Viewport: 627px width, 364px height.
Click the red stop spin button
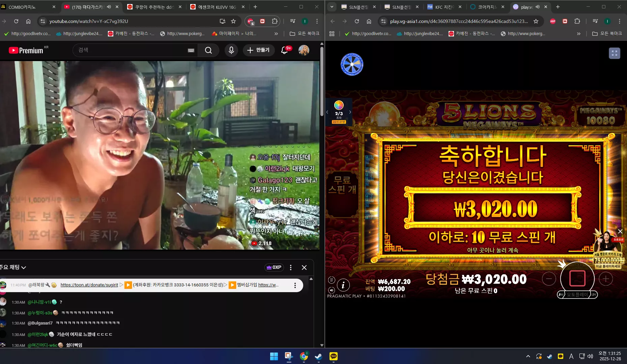[x=577, y=279]
